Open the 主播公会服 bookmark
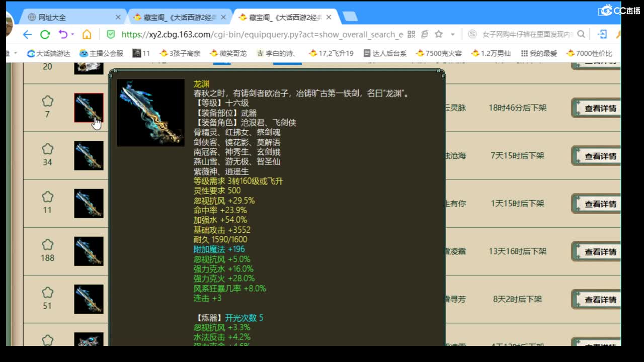This screenshot has width=644, height=362. pos(101,53)
